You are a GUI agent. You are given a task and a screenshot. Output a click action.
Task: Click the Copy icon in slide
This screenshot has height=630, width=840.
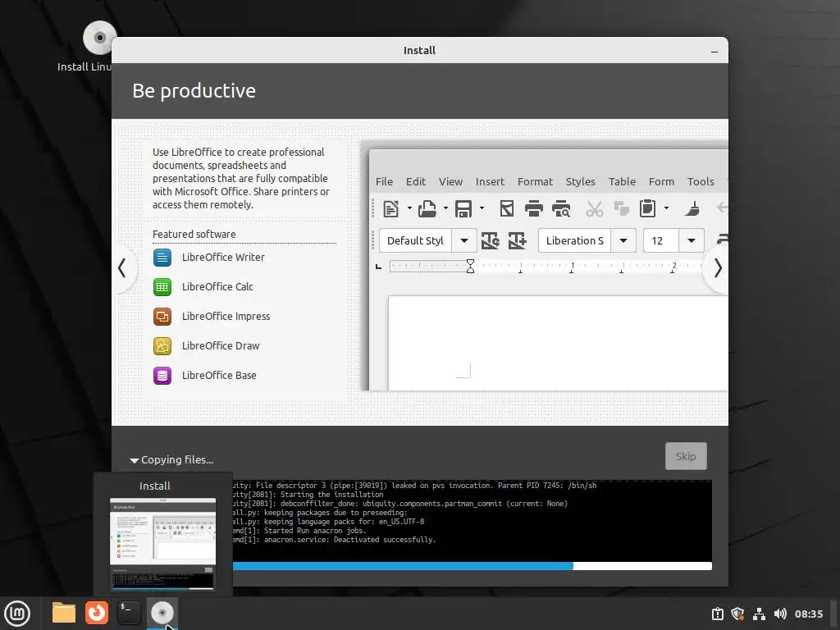(622, 208)
